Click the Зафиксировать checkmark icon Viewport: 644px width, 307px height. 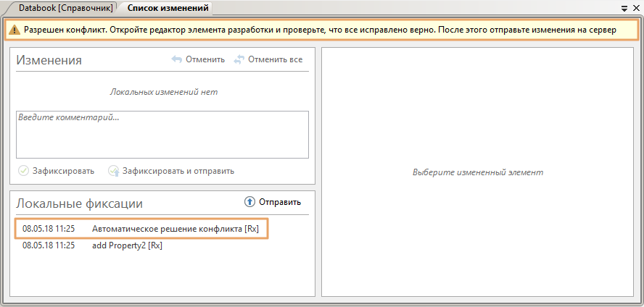pos(23,171)
